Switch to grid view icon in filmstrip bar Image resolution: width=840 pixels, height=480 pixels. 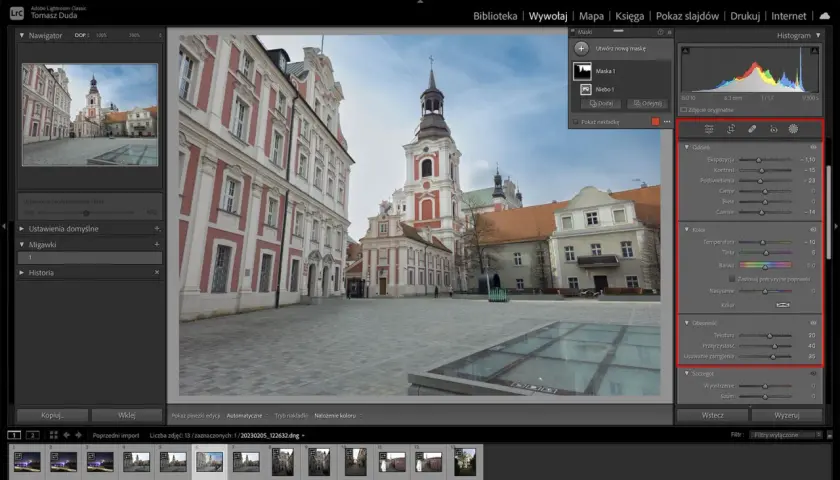(x=54, y=435)
